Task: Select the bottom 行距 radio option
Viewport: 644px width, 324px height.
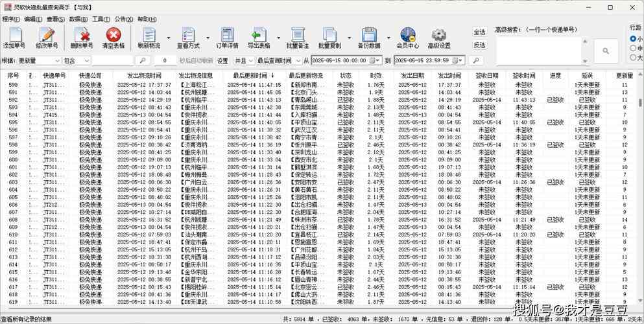Action: [633, 57]
